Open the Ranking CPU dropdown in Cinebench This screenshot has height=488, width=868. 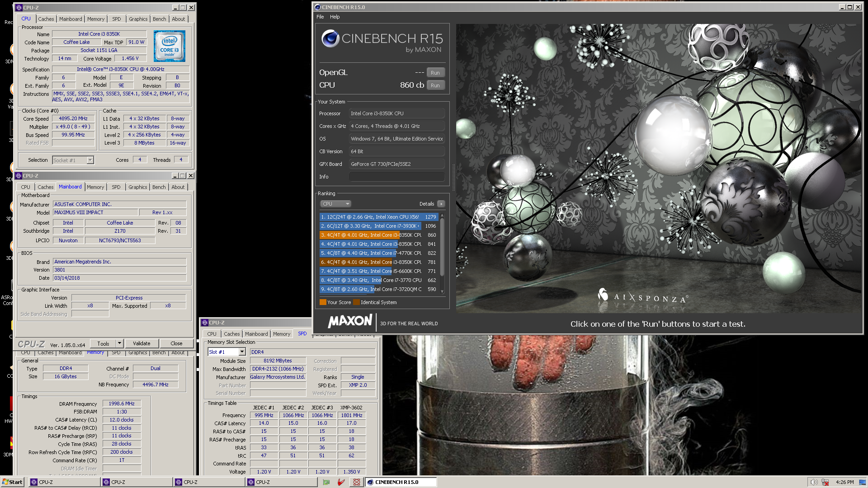click(335, 204)
